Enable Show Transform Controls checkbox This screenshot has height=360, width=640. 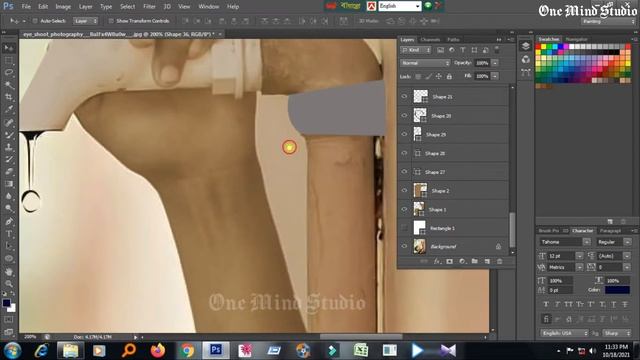111,21
